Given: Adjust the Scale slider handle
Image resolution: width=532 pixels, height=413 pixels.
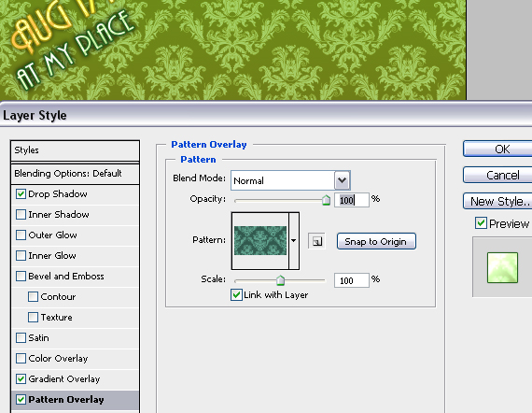Looking at the screenshot, I should [280, 280].
